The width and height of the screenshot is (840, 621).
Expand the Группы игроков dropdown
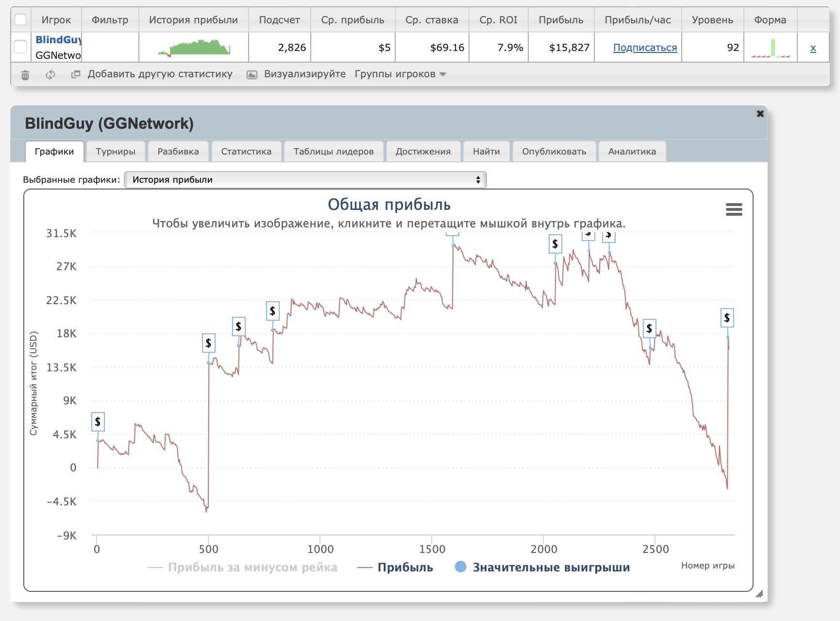pos(400,74)
